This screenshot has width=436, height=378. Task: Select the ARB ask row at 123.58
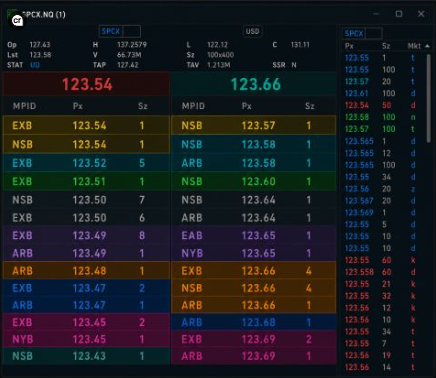tap(254, 163)
